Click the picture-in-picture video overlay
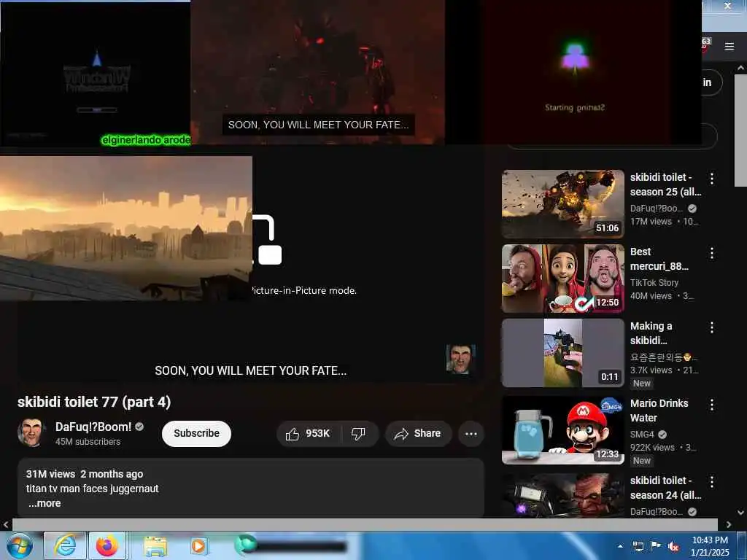 [x=125, y=228]
